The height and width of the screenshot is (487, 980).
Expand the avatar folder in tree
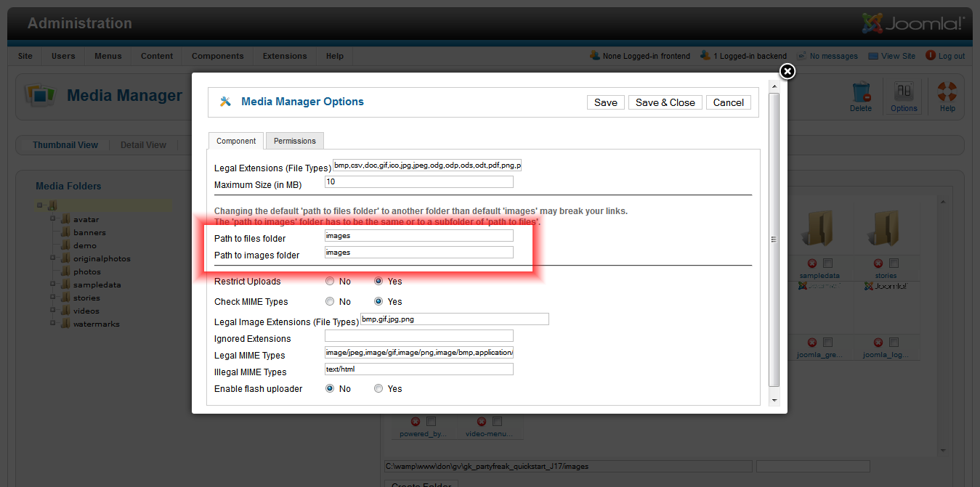pos(53,219)
